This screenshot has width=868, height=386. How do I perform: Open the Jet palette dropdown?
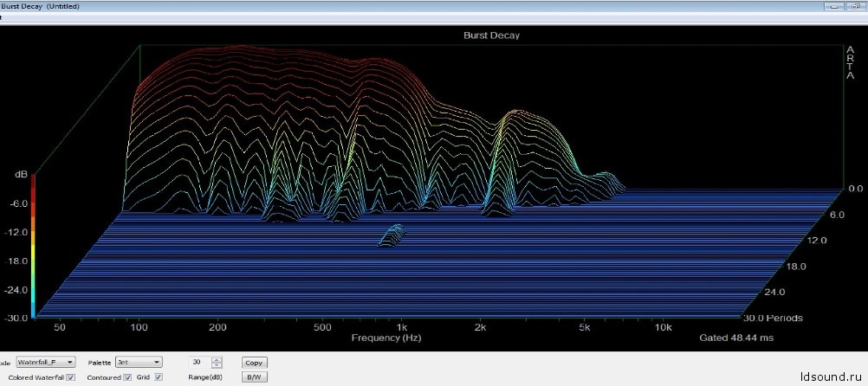139,363
